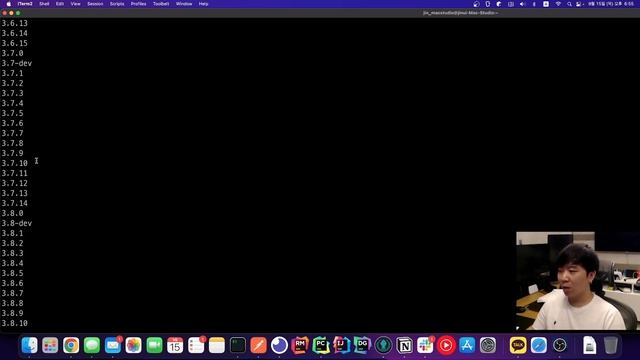Click the Wi-Fi status icon in menu bar

tap(558, 4)
